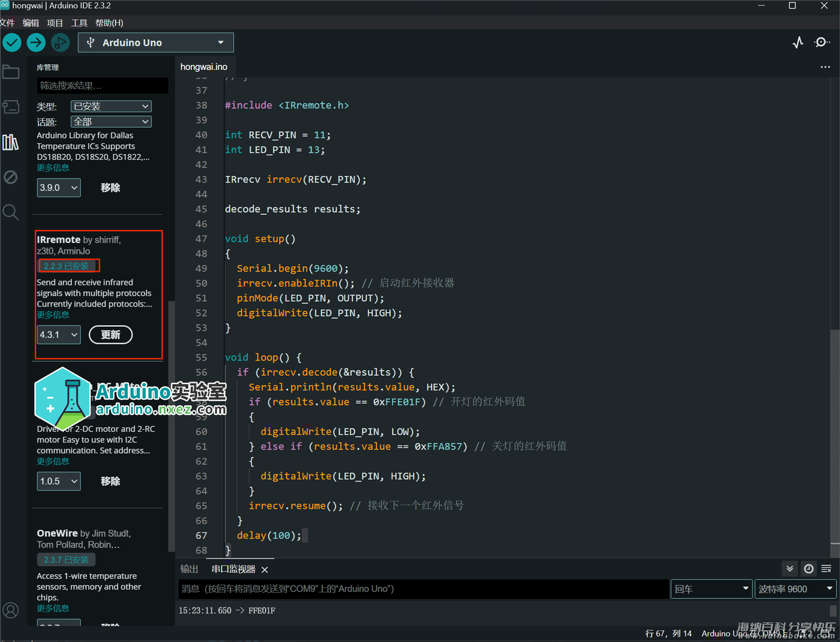Open the Debug sidebar icon
Screen dimensions: 840x642
(x=10, y=177)
